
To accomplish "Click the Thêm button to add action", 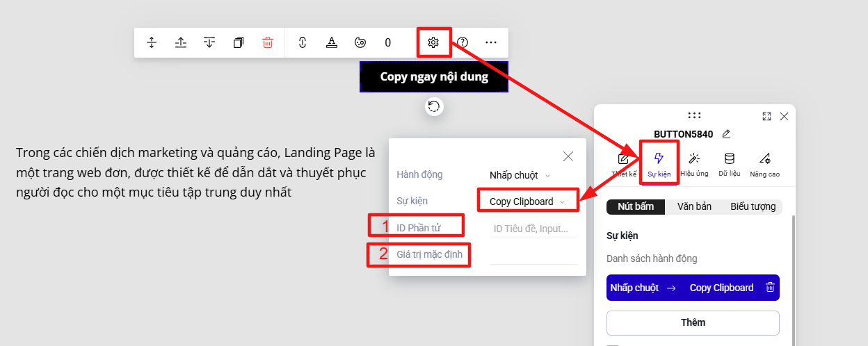I will pos(693,322).
